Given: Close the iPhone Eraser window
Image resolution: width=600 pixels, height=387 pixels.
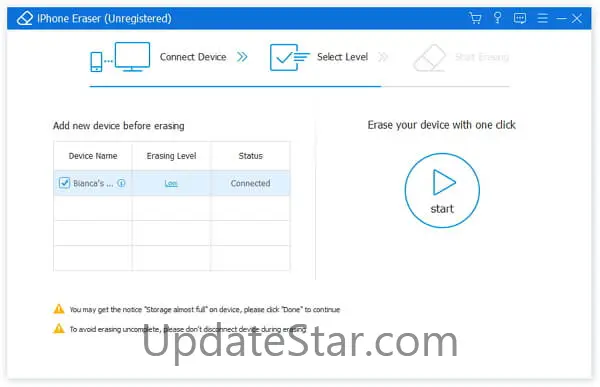Looking at the screenshot, I should tap(577, 18).
